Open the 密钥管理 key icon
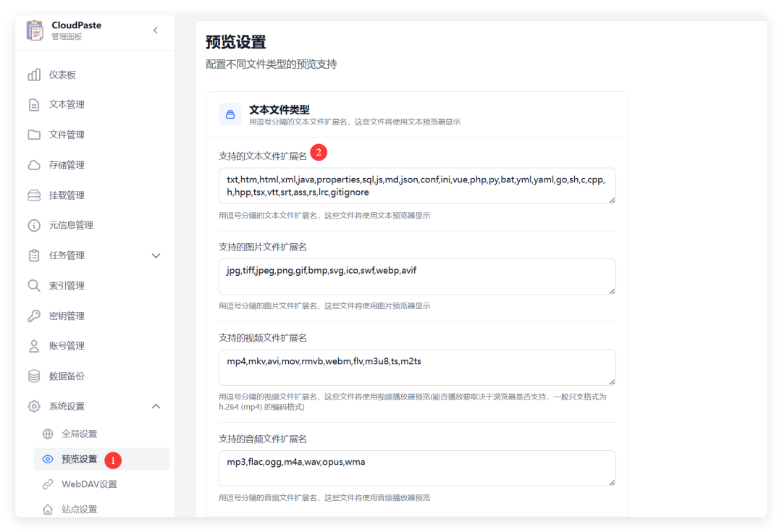 pos(33,316)
